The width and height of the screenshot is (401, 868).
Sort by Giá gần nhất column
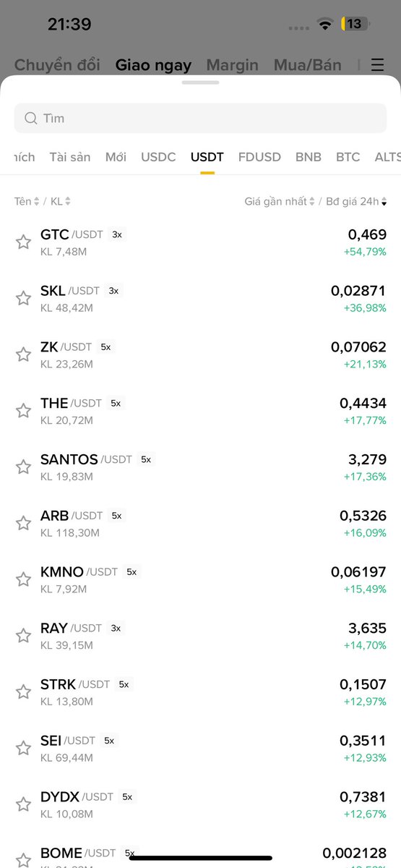(280, 201)
